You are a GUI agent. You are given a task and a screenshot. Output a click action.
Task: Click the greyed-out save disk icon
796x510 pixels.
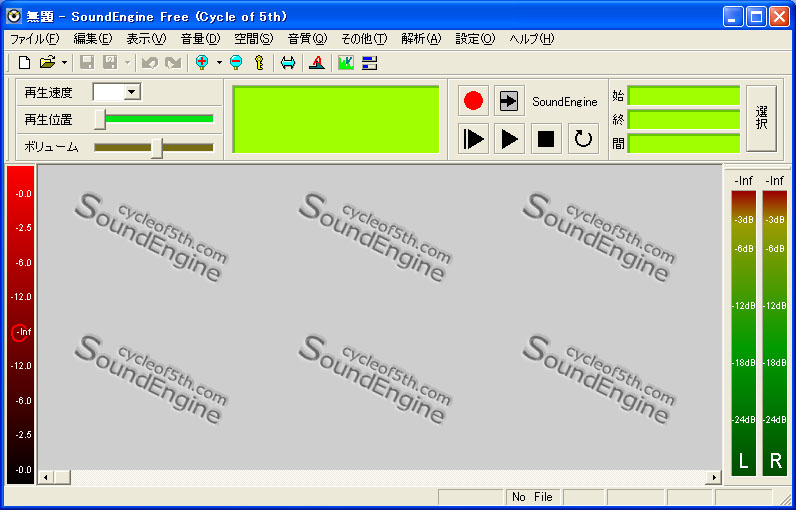tap(87, 63)
